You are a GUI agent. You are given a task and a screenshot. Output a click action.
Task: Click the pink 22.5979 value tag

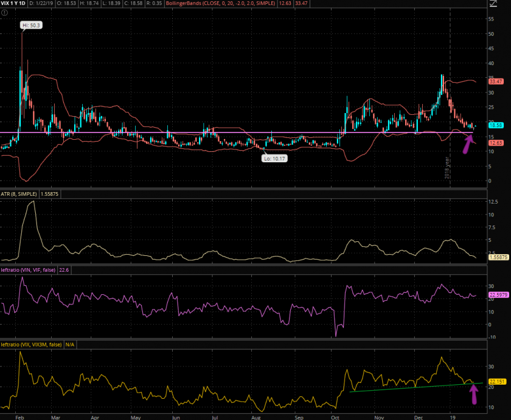click(496, 296)
